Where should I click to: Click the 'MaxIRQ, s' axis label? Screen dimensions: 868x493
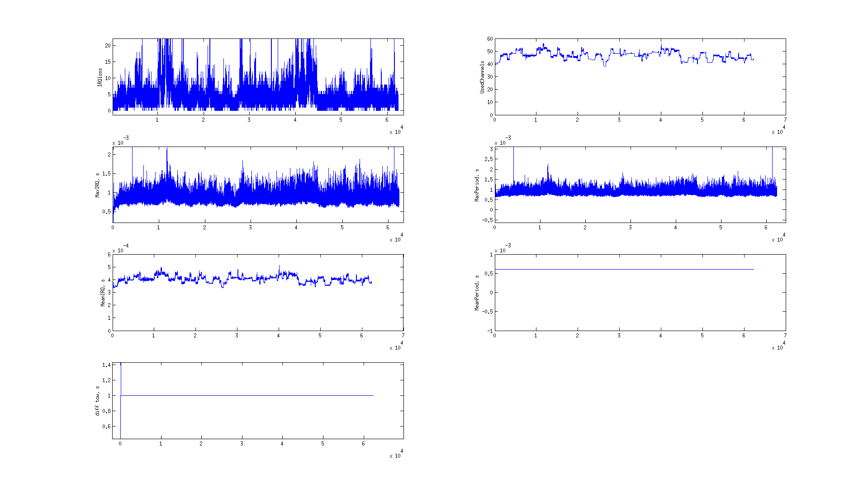tap(97, 185)
